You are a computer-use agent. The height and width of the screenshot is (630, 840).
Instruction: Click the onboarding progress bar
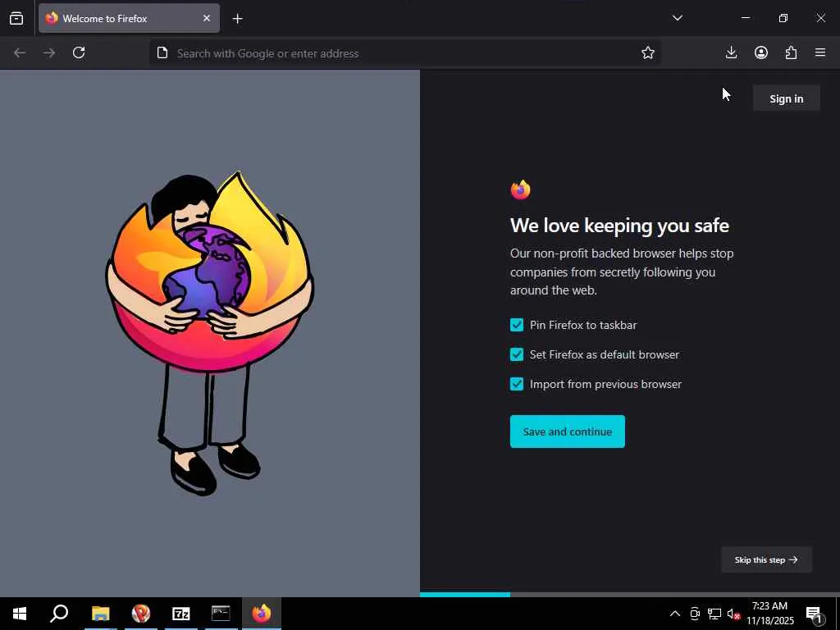pyautogui.click(x=630, y=595)
